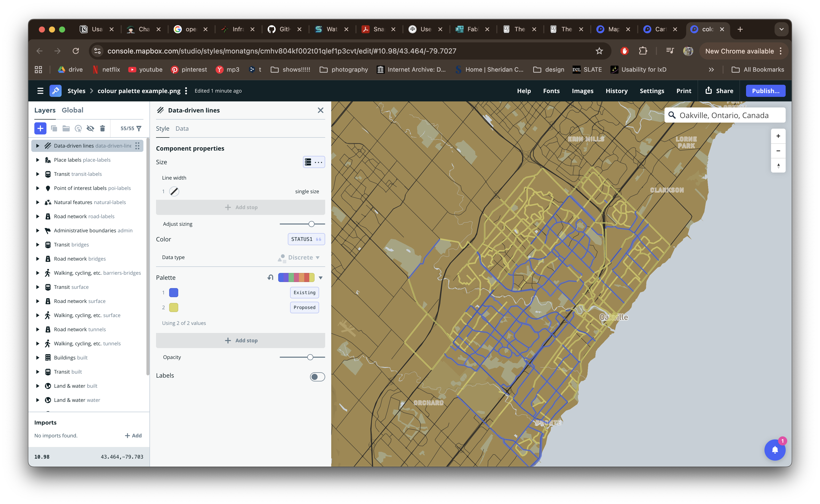820x504 pixels.
Task: Duplicate the selected layer
Action: 54,128
